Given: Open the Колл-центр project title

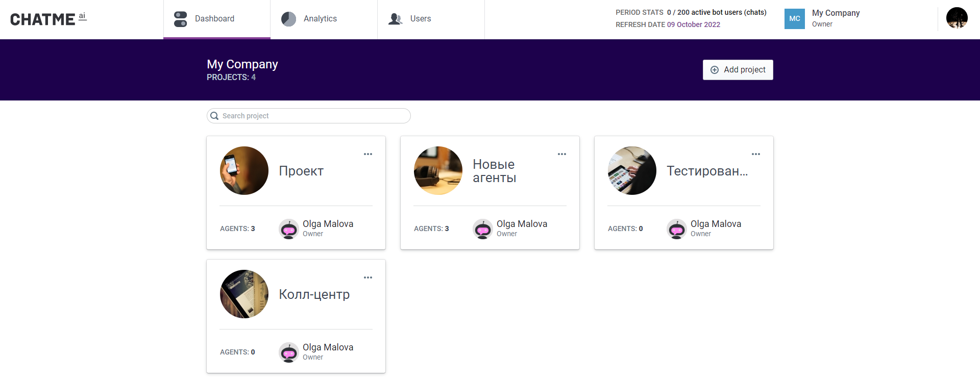Looking at the screenshot, I should click(x=314, y=294).
